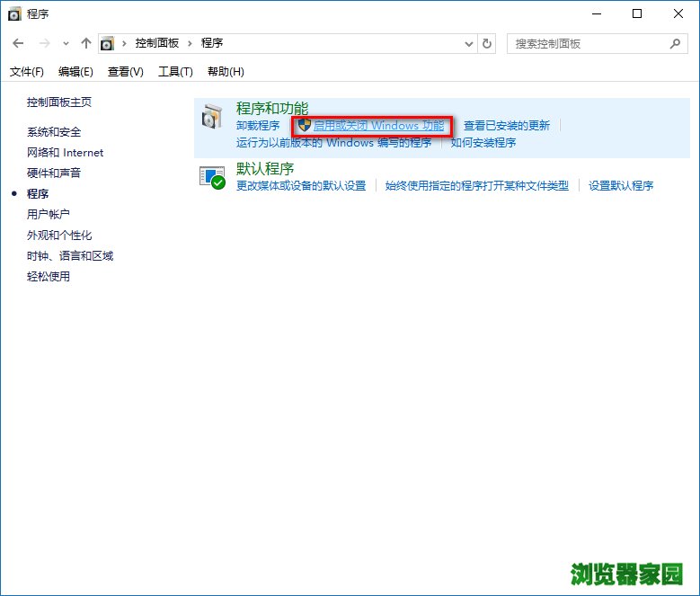The image size is (700, 596).
Task: Open 系统和安全 category
Action: pyautogui.click(x=54, y=132)
